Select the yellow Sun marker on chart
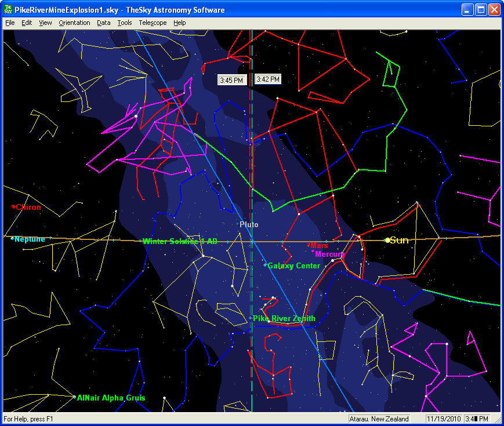 [x=387, y=240]
